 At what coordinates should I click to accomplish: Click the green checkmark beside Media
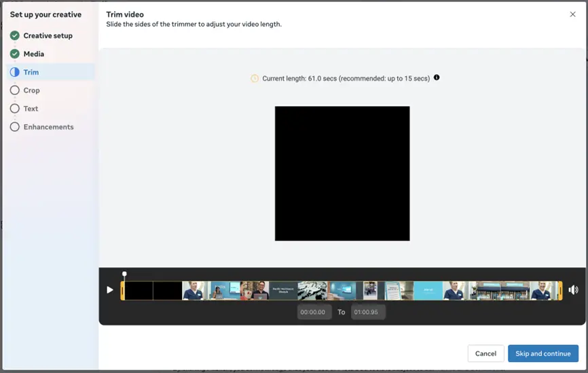click(15, 54)
